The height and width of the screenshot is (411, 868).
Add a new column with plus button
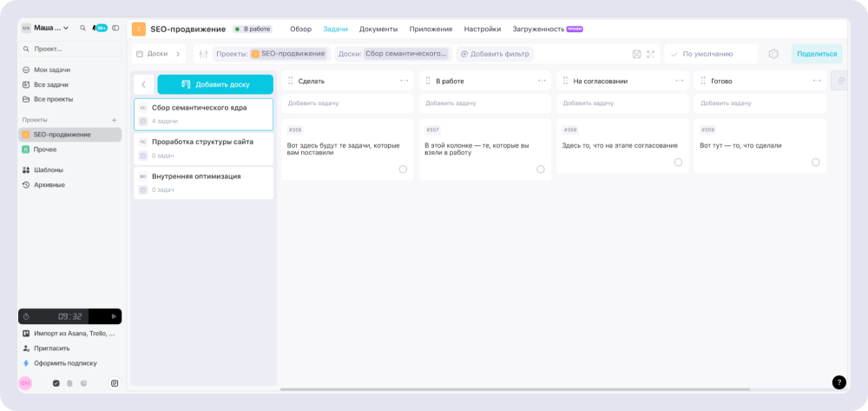point(841,81)
